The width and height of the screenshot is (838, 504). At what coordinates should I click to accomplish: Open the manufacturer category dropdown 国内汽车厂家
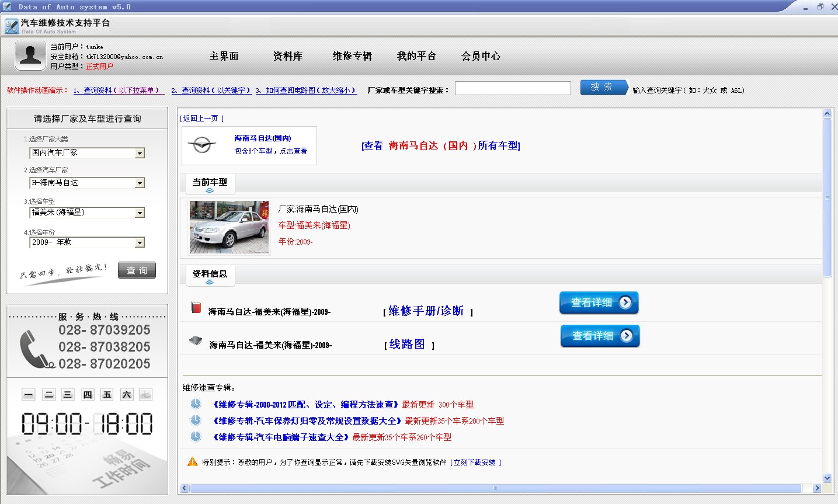coord(140,154)
